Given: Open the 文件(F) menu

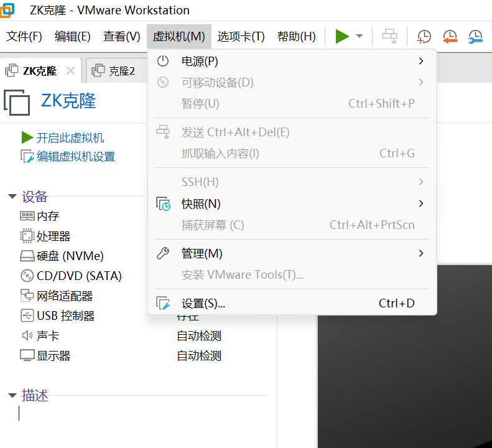Looking at the screenshot, I should coord(24,37).
